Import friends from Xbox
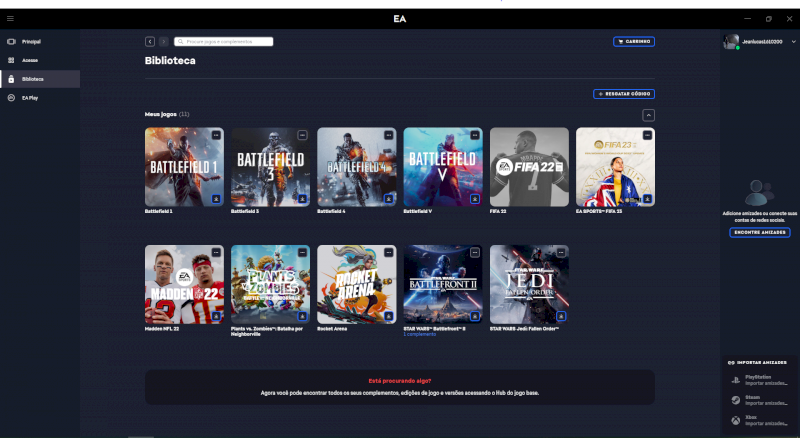 (x=762, y=418)
